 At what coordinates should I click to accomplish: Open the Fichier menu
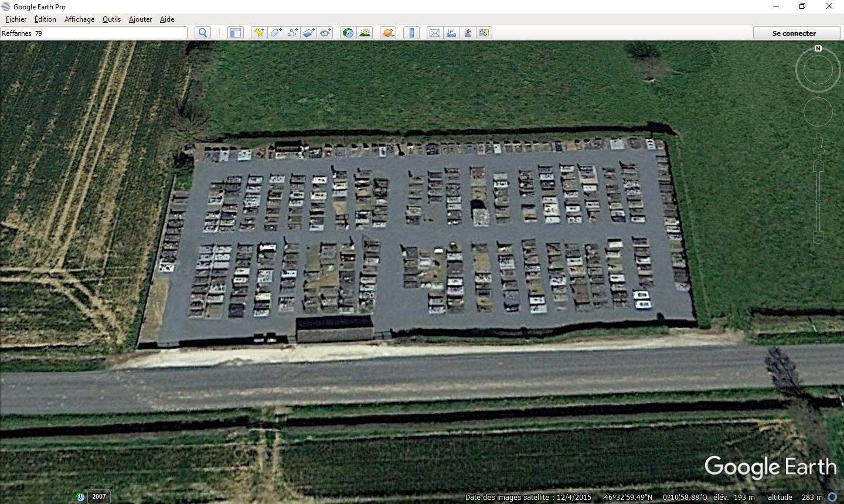click(16, 19)
